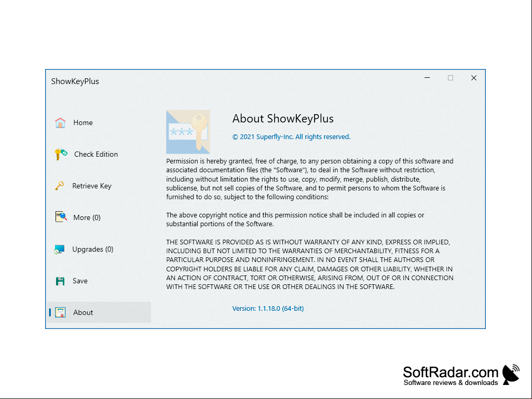Click the 'The above copyright notice' paragraph
This screenshot has width=532, height=399.
295,219
